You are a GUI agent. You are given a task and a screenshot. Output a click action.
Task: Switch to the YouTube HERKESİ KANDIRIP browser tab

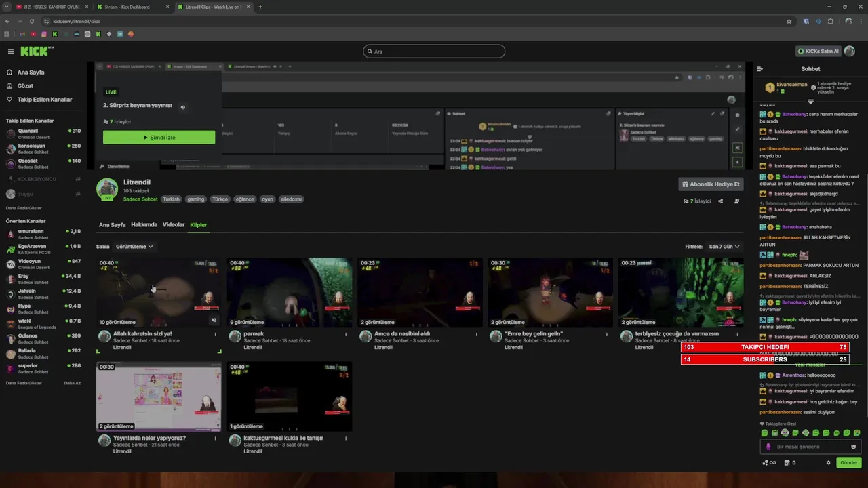coord(52,7)
